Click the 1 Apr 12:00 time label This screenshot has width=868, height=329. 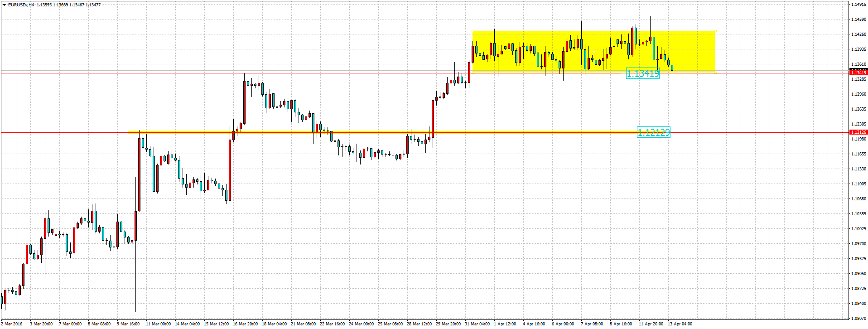[505, 324]
